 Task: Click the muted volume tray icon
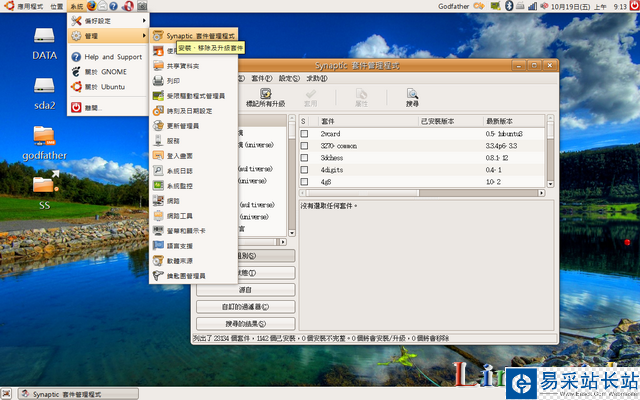[x=544, y=6]
